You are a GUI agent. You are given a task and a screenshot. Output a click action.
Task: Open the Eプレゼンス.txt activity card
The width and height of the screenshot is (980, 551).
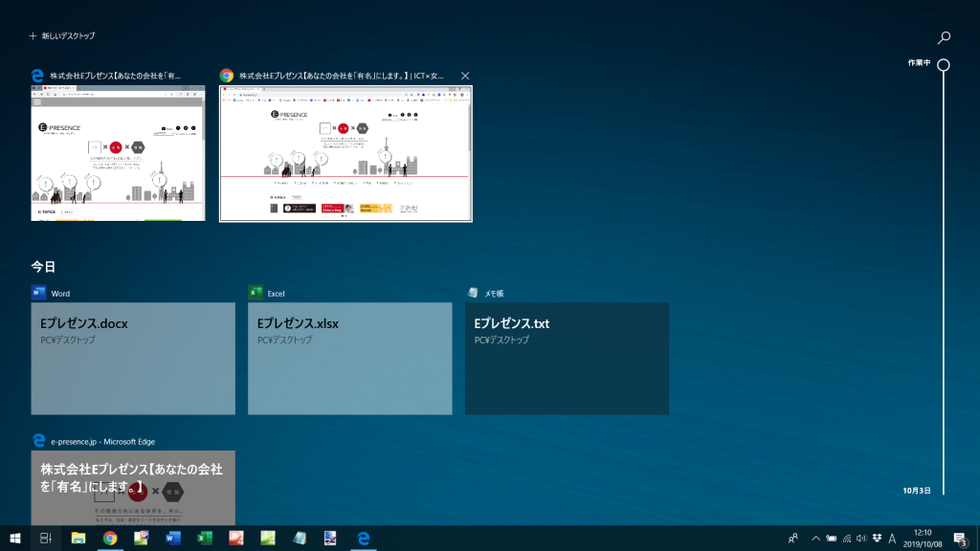point(567,359)
